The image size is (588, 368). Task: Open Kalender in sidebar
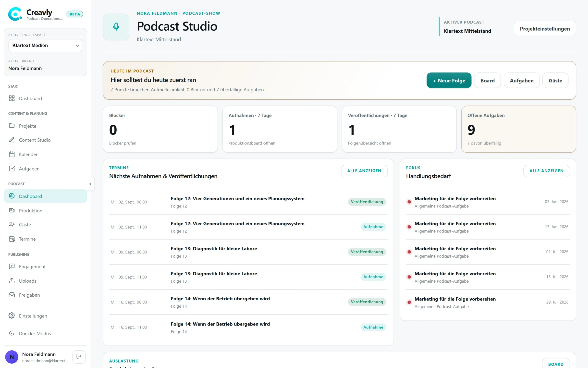[x=45, y=154]
